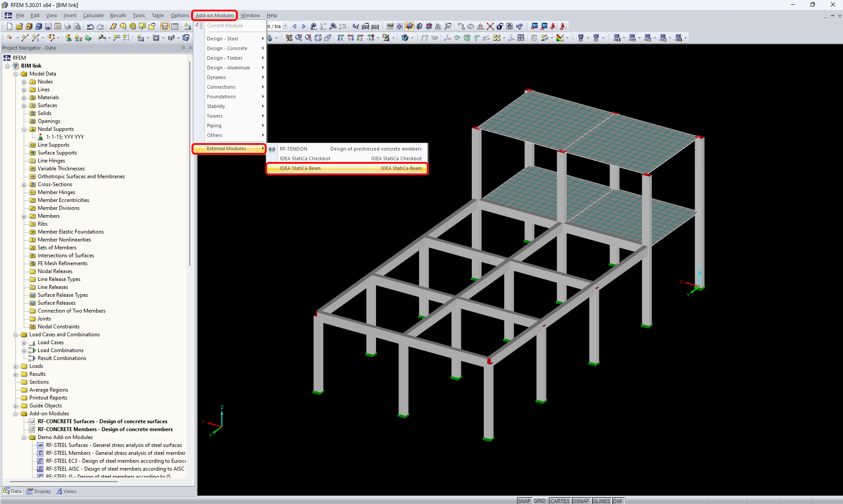Viewport: 843px width, 504px height.
Task: Click the Open file folder icon
Action: point(19,26)
